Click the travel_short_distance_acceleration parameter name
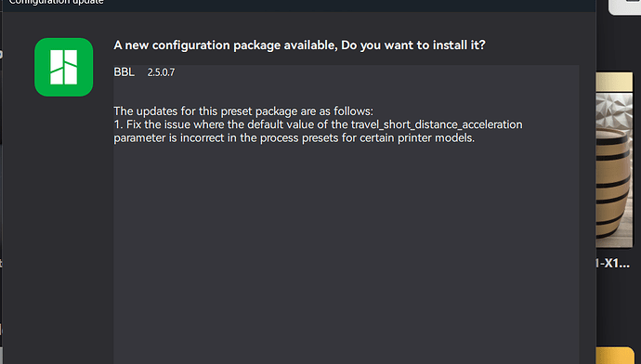 [437, 124]
